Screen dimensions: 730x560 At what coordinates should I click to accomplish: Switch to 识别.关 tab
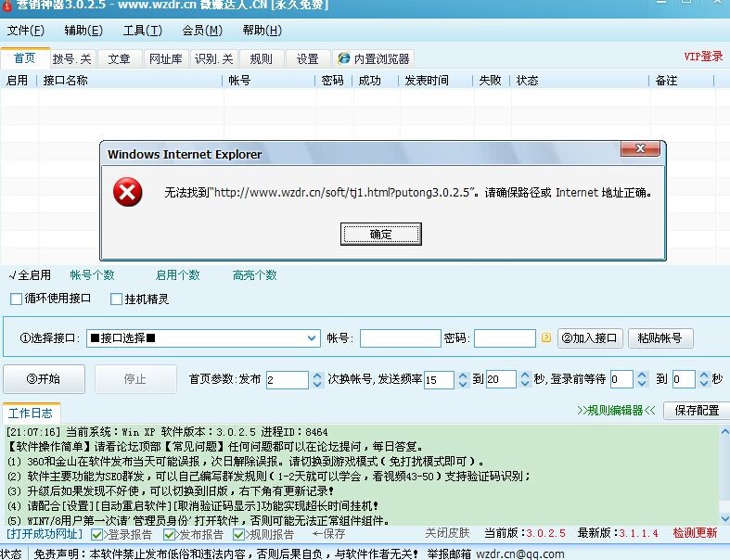(213, 59)
